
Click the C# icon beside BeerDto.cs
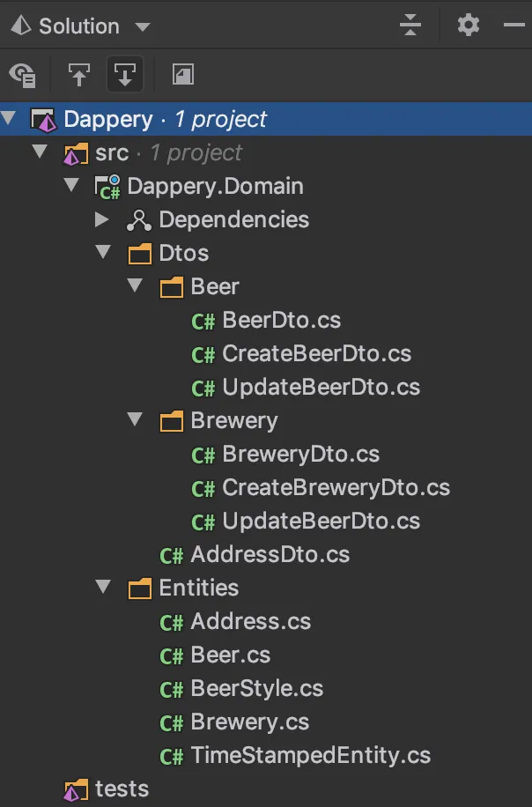click(203, 322)
